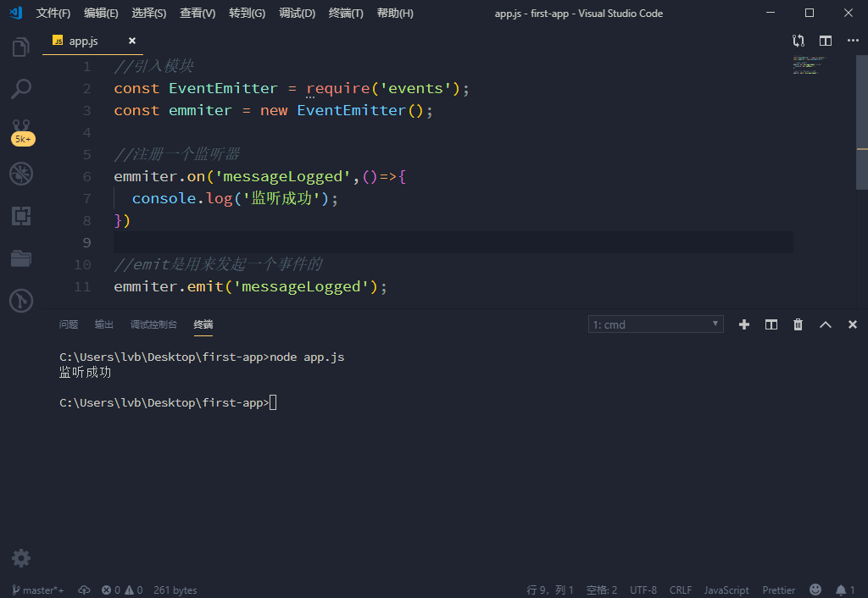Viewport: 868px width, 598px height.
Task: Split the terminal panel
Action: (771, 324)
